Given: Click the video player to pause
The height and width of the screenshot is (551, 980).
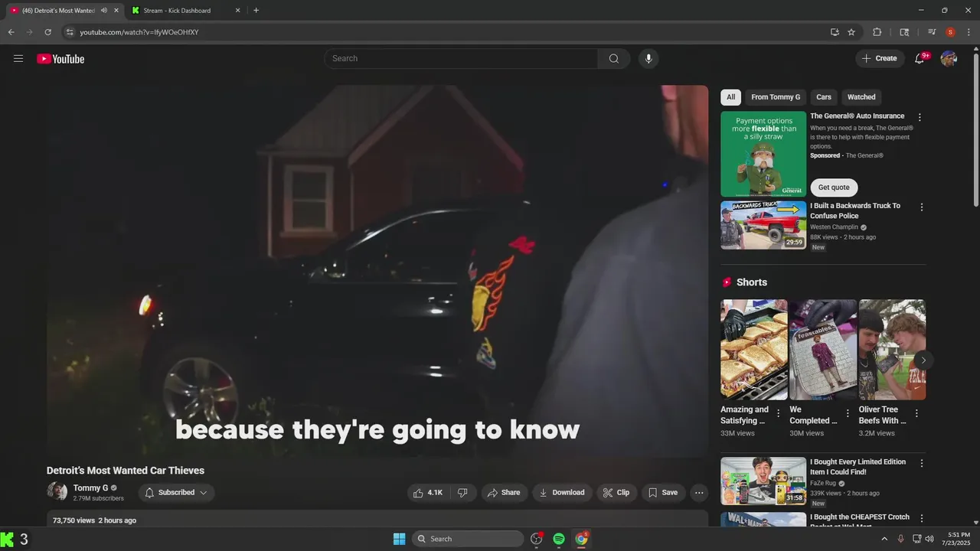Looking at the screenshot, I should [377, 272].
